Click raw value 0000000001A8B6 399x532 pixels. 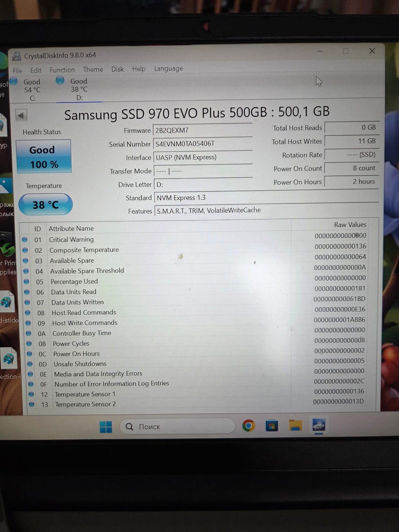click(x=339, y=320)
